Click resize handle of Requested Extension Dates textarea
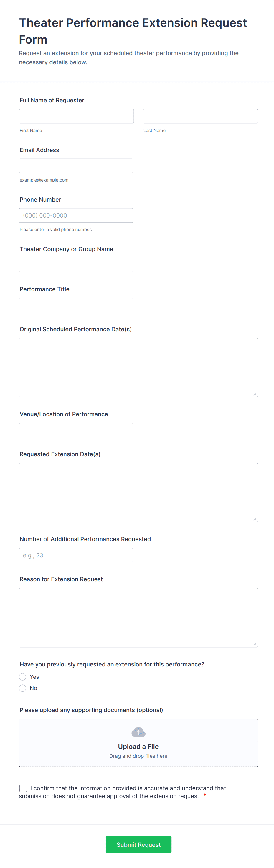Image resolution: width=274 pixels, height=868 pixels. click(x=255, y=519)
